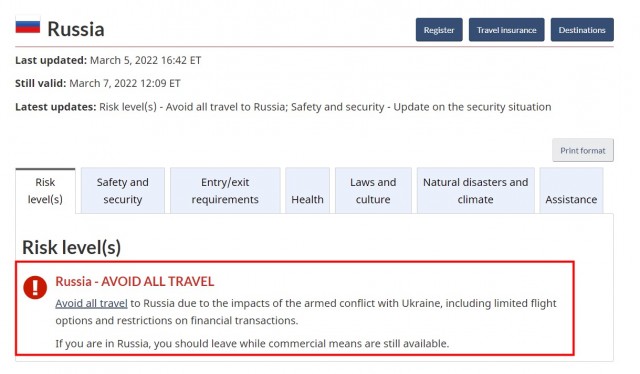Open the Assistance tab
The width and height of the screenshot is (640, 374).
pos(571,191)
